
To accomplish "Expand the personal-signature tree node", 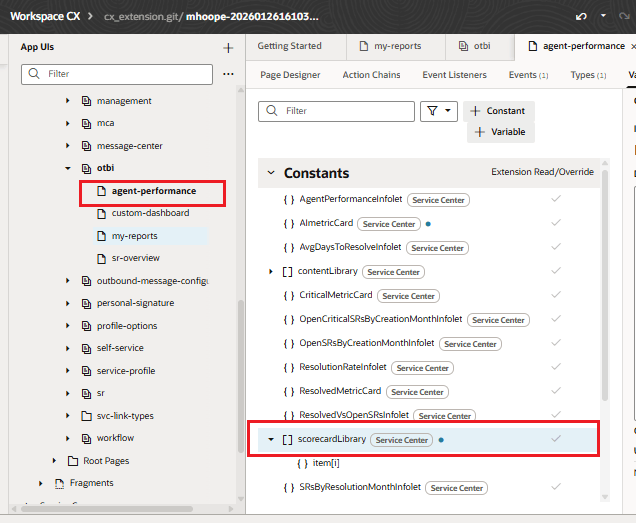I will [x=68, y=303].
